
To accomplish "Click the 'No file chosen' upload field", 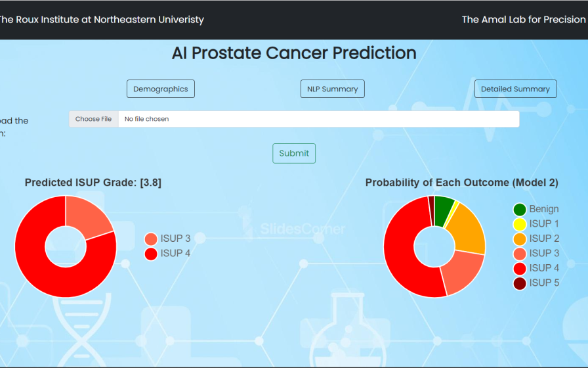I will (318, 119).
